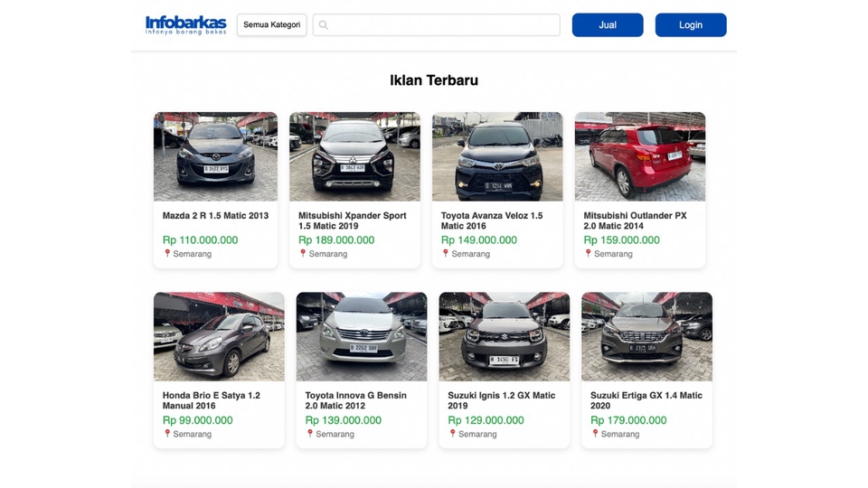Click location pin on Suzuki Ertiga card
The width and height of the screenshot is (868, 488).
(595, 434)
